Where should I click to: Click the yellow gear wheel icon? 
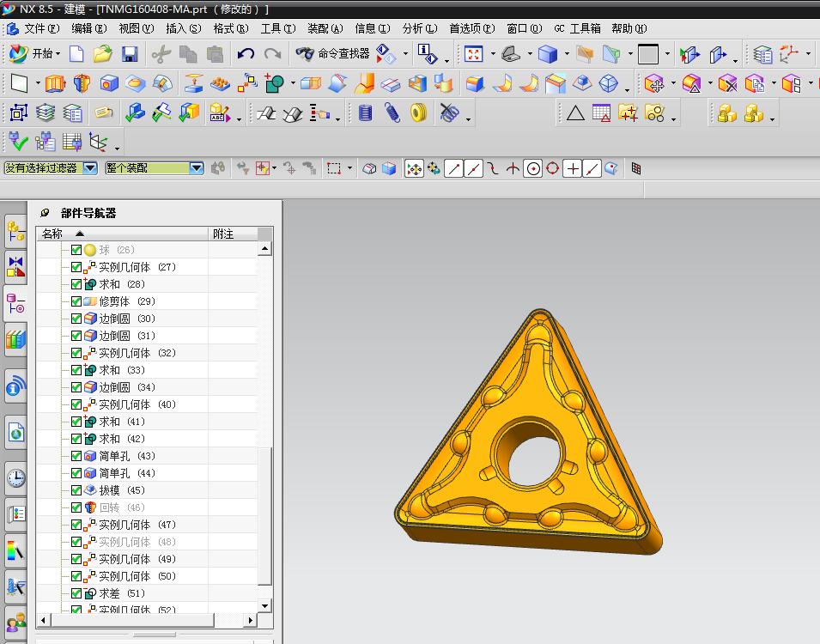click(418, 112)
